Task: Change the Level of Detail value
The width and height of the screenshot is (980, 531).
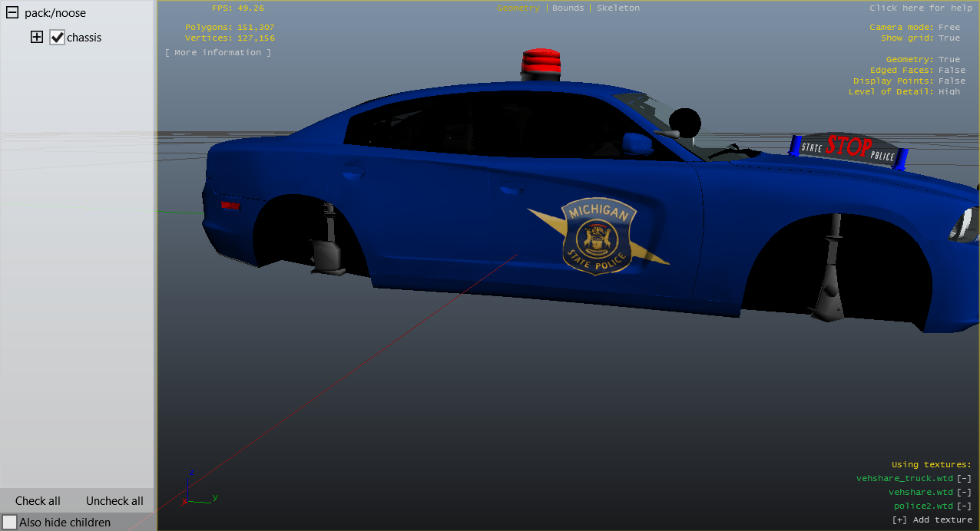Action: (x=949, y=91)
